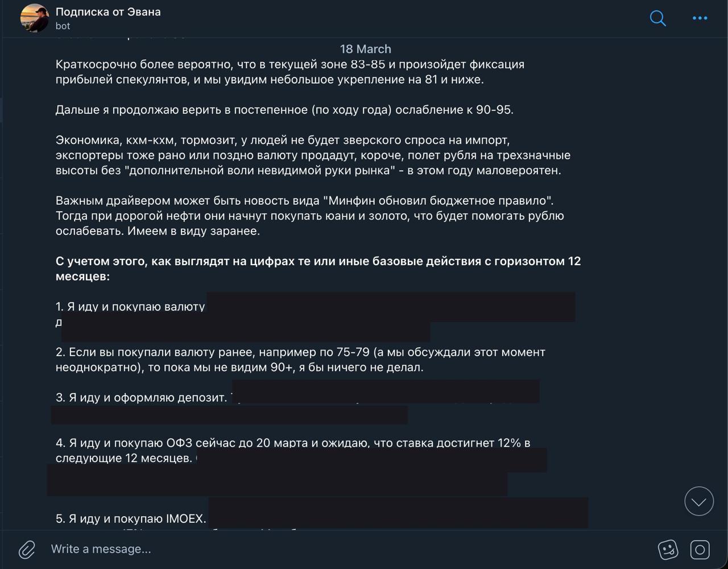
Task: Click item 5 Я иду и покупаю IMOEX
Action: click(x=131, y=519)
